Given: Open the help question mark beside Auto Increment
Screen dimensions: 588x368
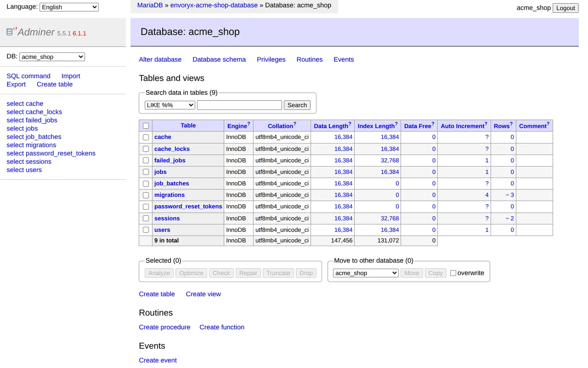Looking at the screenshot, I should [486, 124].
